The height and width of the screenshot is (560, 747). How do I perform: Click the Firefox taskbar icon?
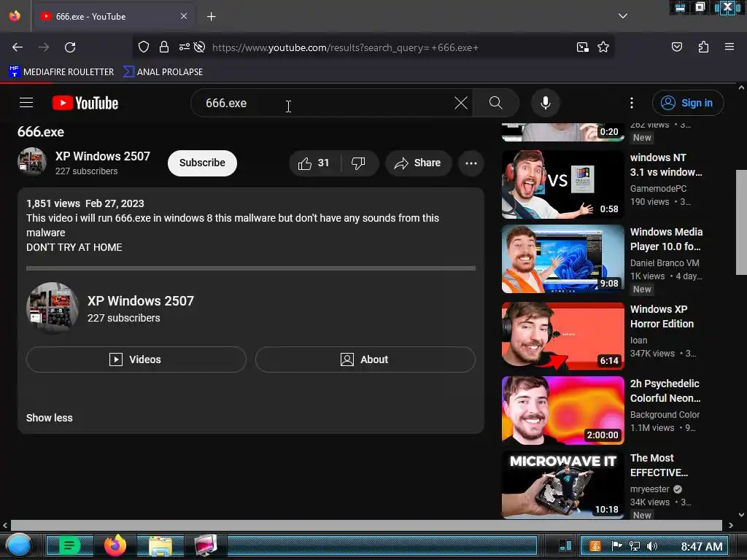tap(115, 545)
